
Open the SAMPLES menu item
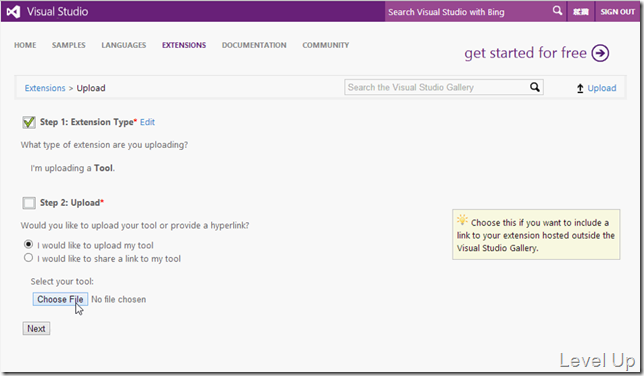pyautogui.click(x=69, y=45)
